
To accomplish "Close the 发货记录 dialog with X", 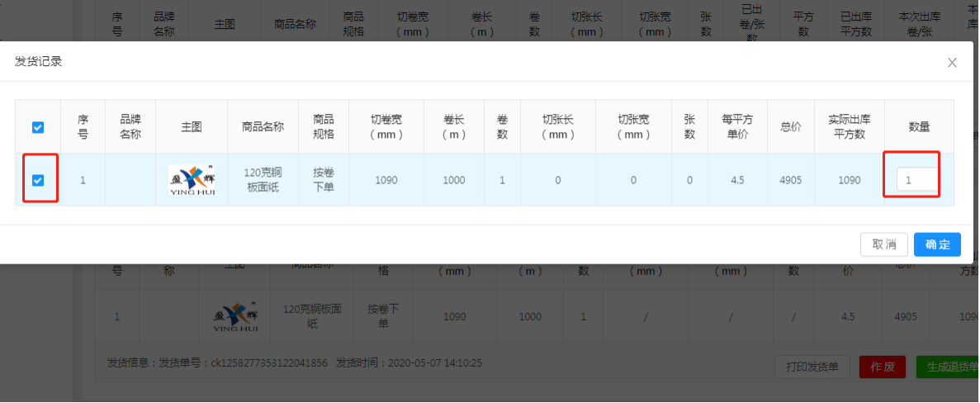I will pyautogui.click(x=952, y=63).
